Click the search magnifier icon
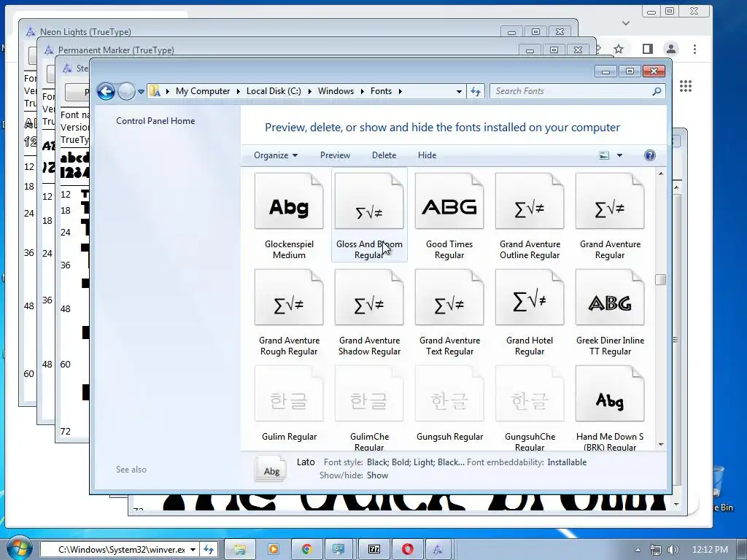 coord(657,91)
